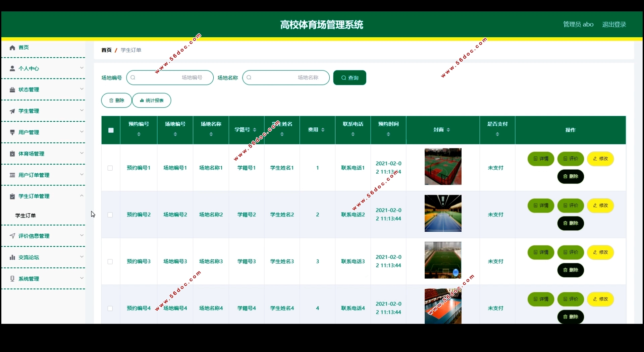The image size is (644, 352).
Task: Sort by 学籍号 column arrows
Action: pos(255,130)
